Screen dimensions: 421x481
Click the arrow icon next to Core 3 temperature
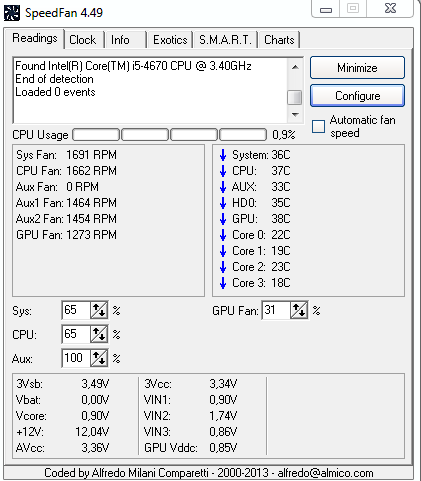(223, 283)
